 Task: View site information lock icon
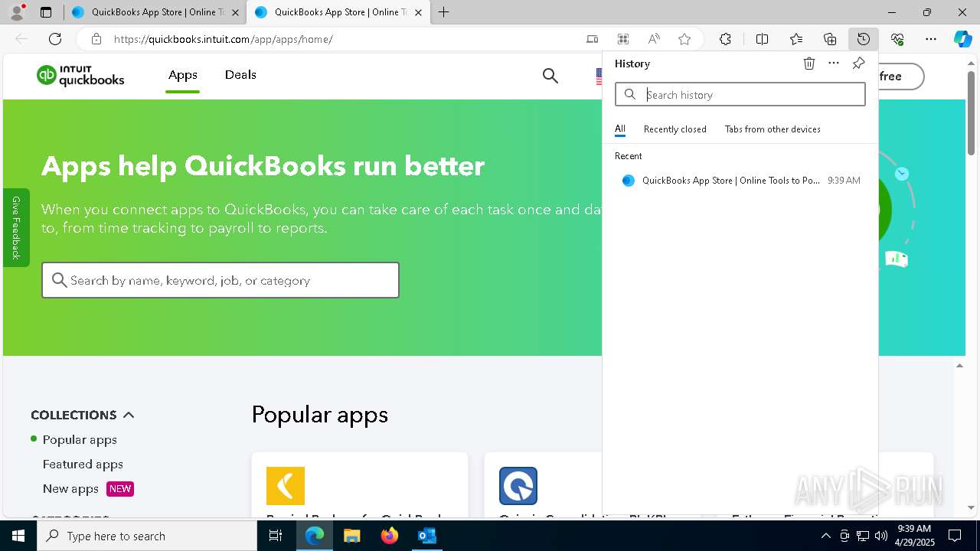[96, 39]
